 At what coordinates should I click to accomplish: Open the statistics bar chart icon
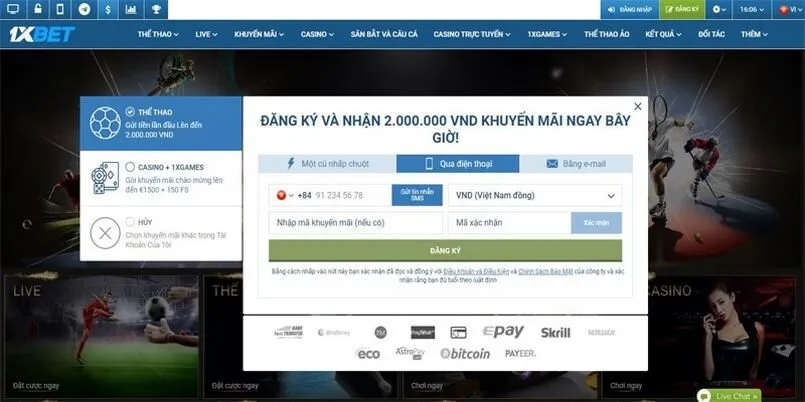tap(131, 9)
